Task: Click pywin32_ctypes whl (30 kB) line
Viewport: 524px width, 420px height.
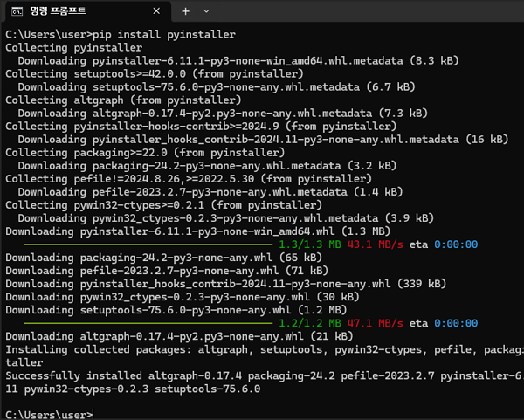Action: 183,297
